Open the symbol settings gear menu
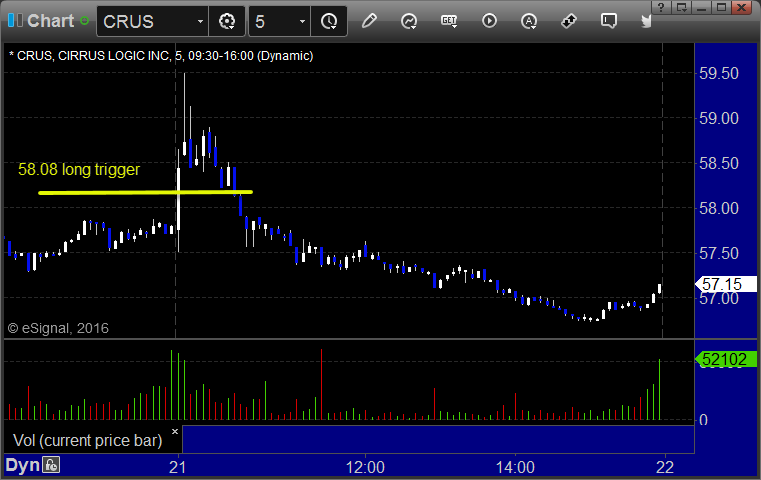This screenshot has height=480, width=761. tap(227, 21)
